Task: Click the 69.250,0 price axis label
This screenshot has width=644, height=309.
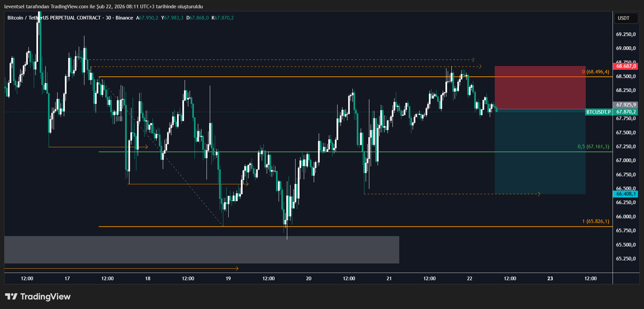Action: pos(626,34)
